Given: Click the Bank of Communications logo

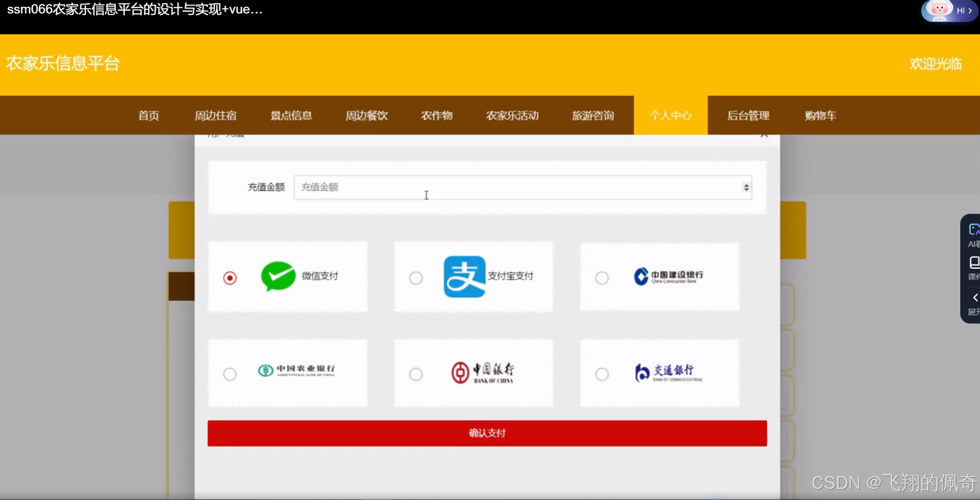Looking at the screenshot, I should click(x=668, y=372).
